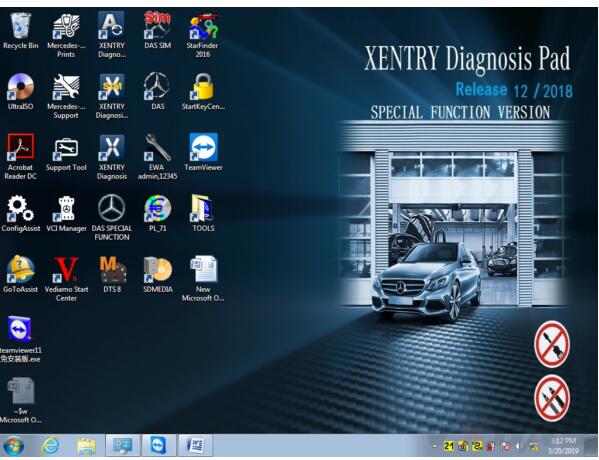
Task: Launch the DAS star shortcut
Action: click(x=157, y=92)
